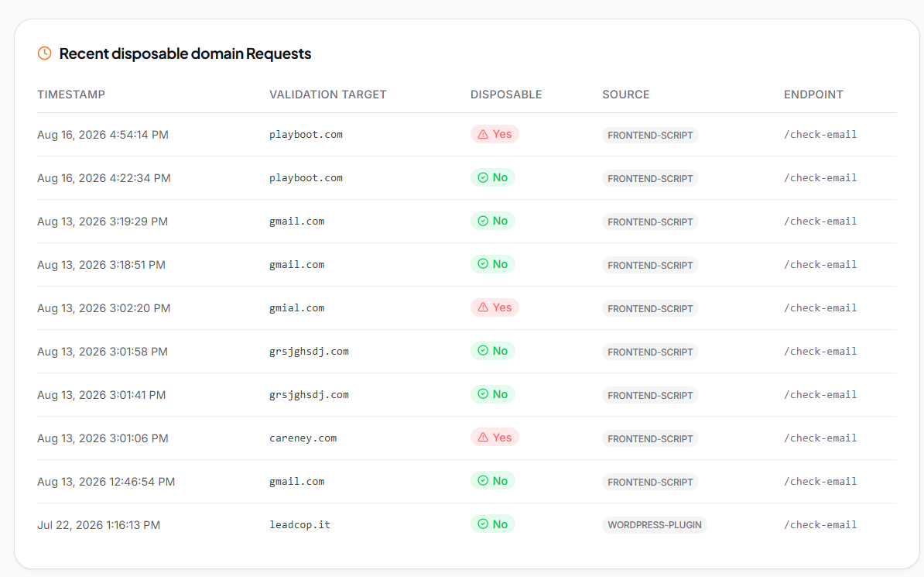924x577 pixels.
Task: Click the No badge in the 12:46:54 PM row
Action: point(493,481)
